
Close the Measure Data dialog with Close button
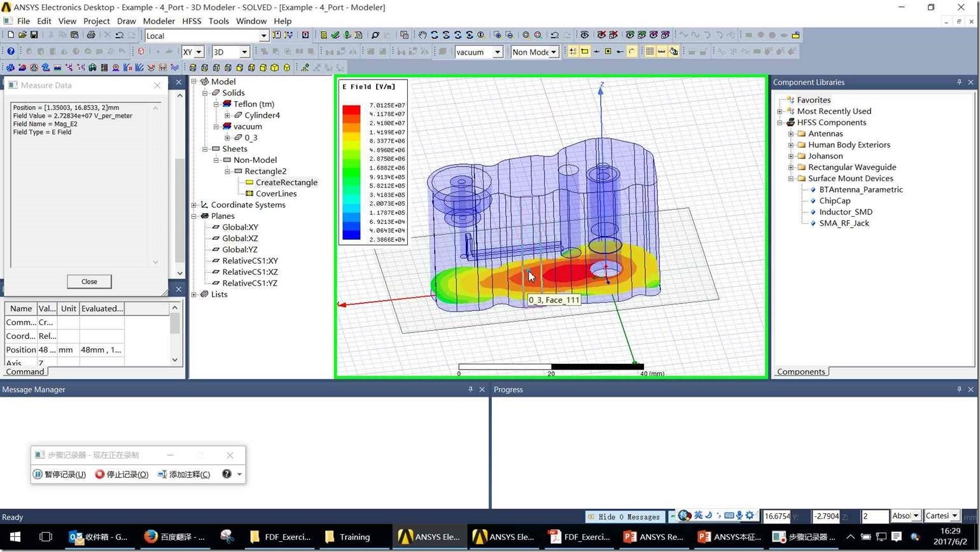pos(89,282)
